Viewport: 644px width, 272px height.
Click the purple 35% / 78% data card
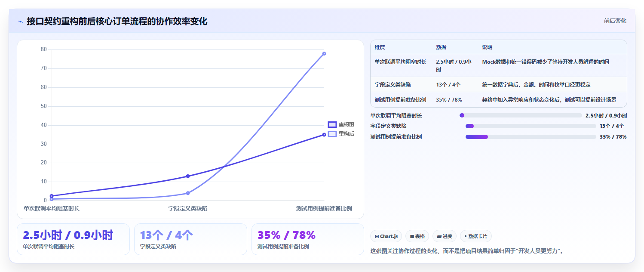click(x=308, y=239)
